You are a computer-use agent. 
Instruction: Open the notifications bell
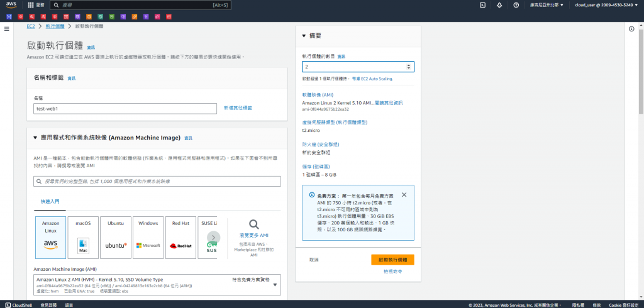click(x=499, y=5)
